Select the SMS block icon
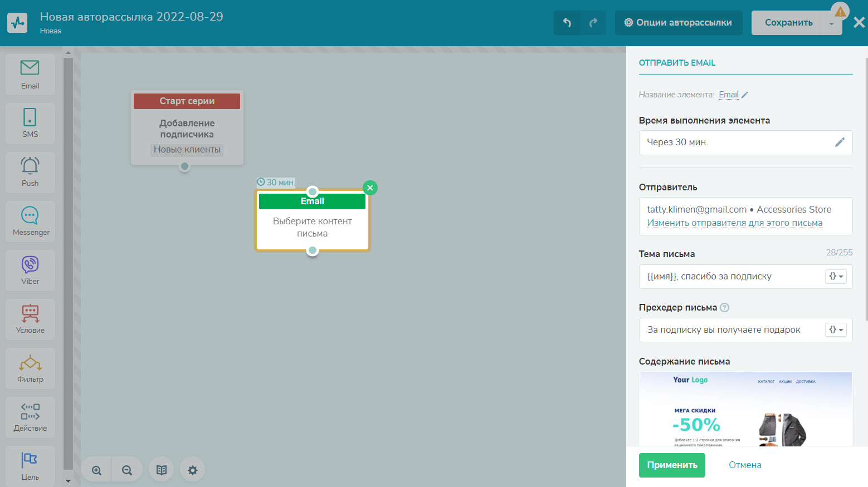This screenshot has height=487, width=868. click(30, 123)
